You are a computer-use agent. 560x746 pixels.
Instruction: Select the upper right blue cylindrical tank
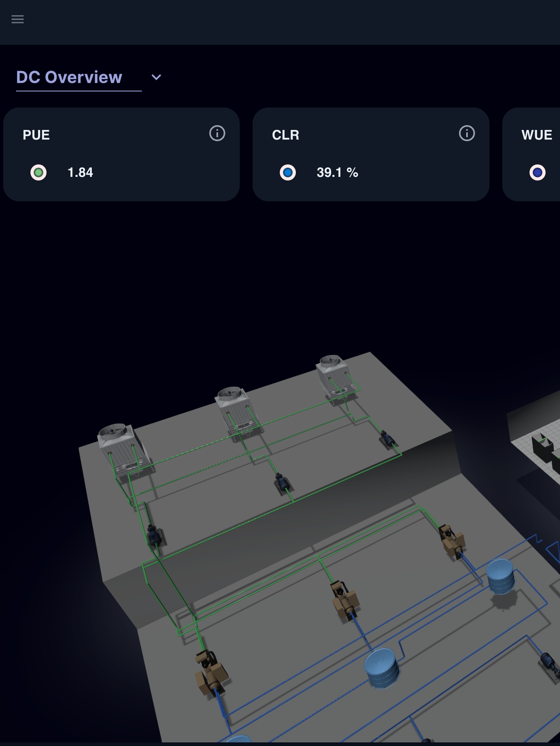500,576
